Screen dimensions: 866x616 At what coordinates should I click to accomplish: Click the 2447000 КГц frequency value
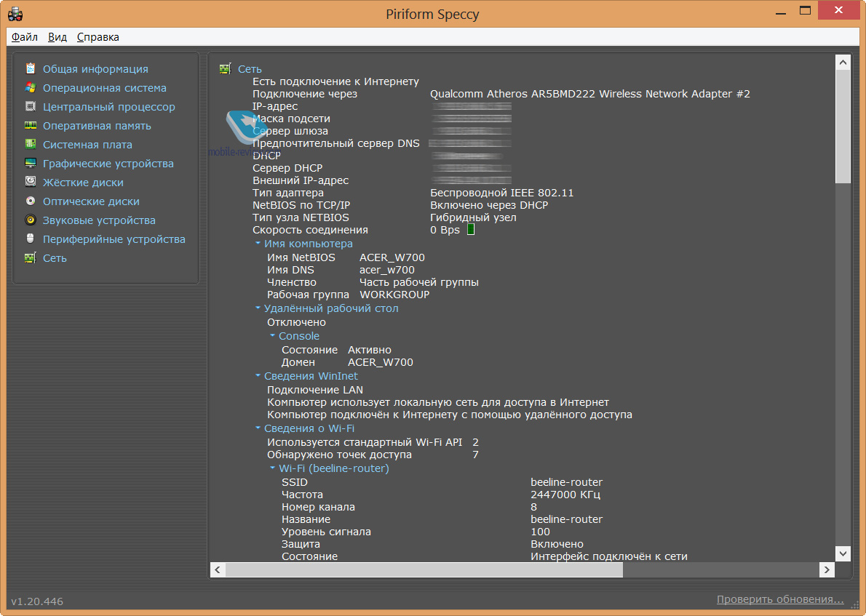pyautogui.click(x=565, y=495)
